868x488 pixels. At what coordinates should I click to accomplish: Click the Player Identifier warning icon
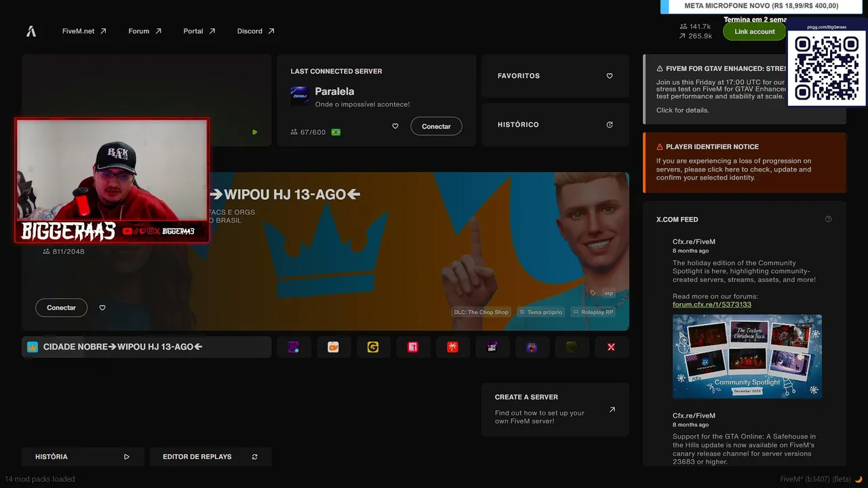[660, 146]
